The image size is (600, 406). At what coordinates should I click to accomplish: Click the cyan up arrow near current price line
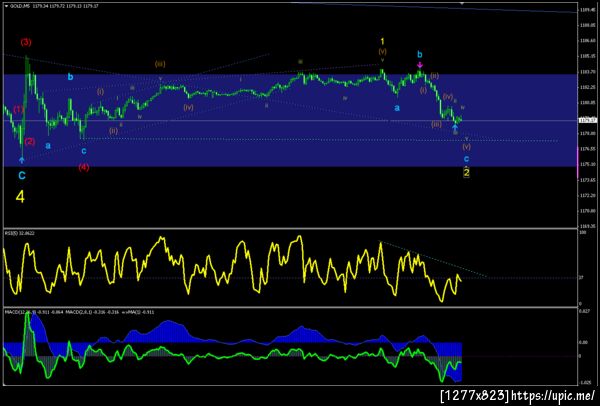click(455, 126)
